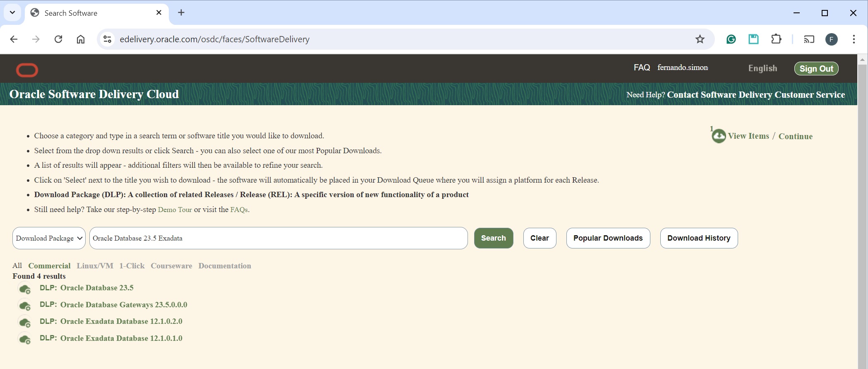Filter results by 1-Click
868x369 pixels.
[132, 266]
